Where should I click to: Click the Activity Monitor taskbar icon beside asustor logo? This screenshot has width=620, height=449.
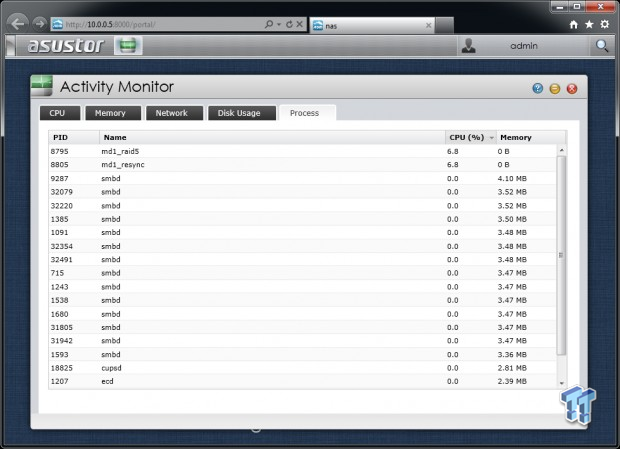[x=128, y=45]
